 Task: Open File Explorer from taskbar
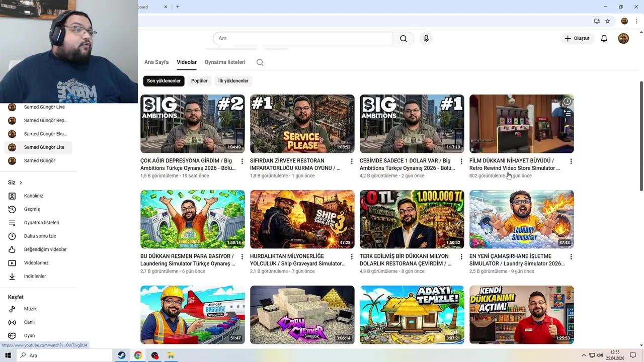171,355
